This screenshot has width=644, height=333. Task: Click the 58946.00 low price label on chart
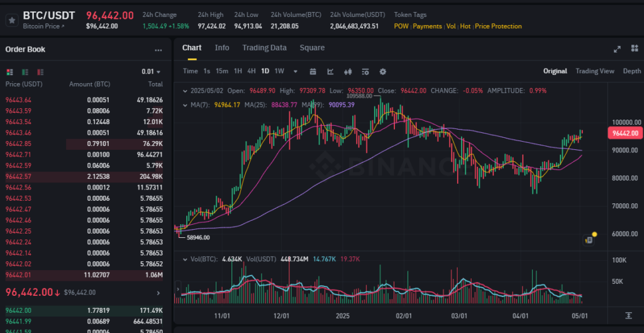pos(197,237)
